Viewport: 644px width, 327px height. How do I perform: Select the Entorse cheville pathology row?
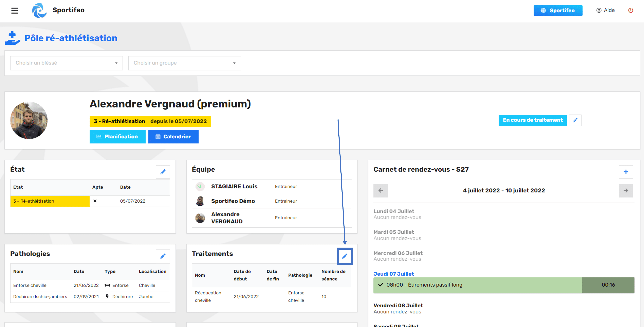(x=90, y=285)
